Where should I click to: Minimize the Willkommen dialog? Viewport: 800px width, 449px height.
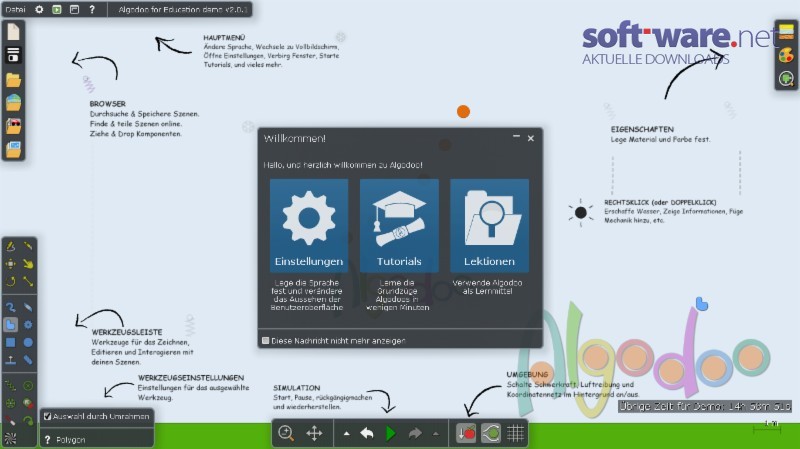516,137
